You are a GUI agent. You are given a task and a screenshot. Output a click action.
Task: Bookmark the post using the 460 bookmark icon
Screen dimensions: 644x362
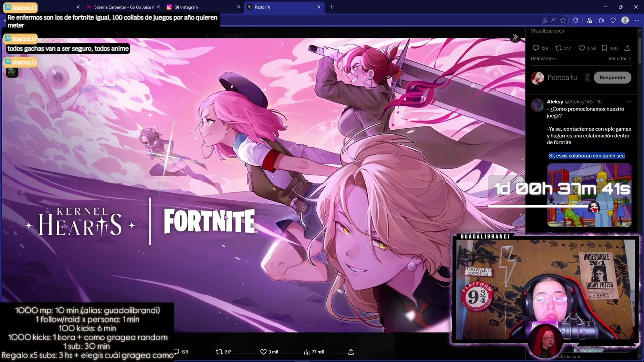[604, 48]
